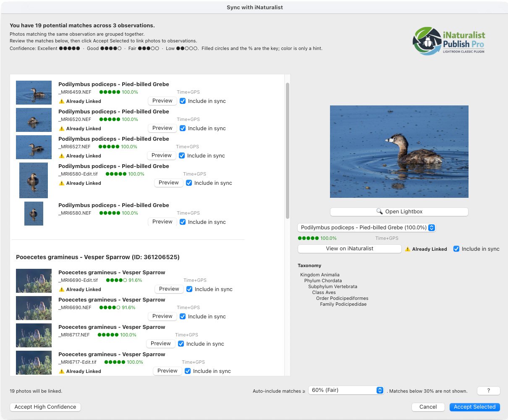The width and height of the screenshot is (508, 420).
Task: Click warning icon for _MRI6690-Edit.tif row
Action: click(x=62, y=289)
